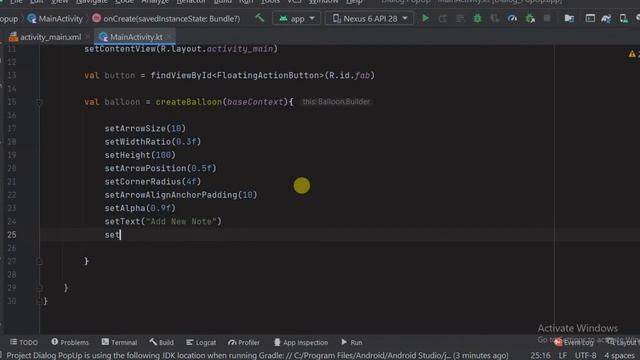Click the 25:16 cursor position indicator
Viewport: 640px width, 360px height.
tap(540, 356)
